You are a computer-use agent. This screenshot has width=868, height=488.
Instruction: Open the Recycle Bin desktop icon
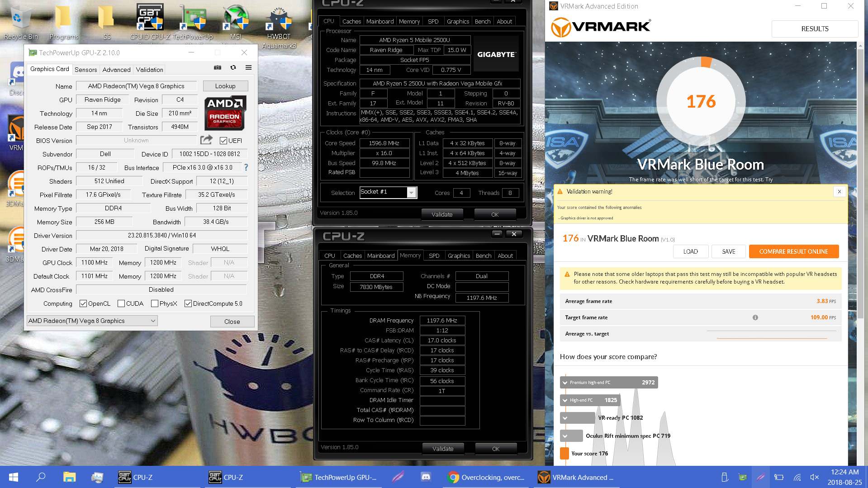(x=20, y=23)
